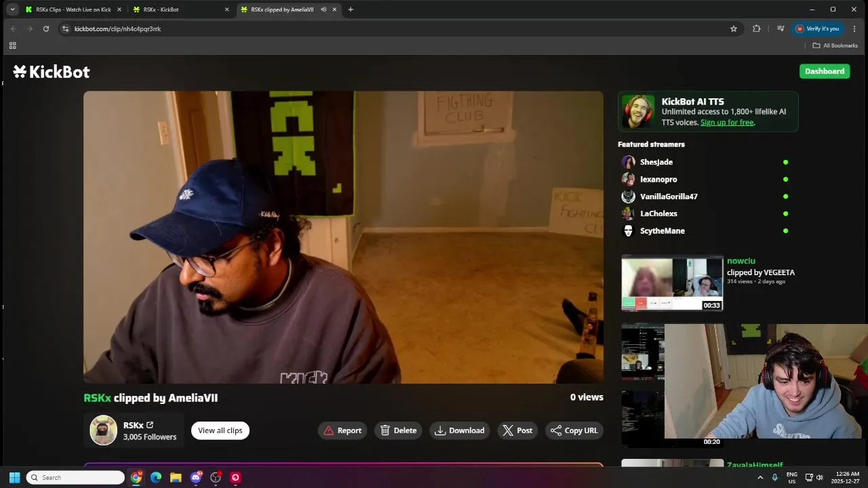868x488 pixels.
Task: Click the nowciu streamer name
Action: click(741, 261)
